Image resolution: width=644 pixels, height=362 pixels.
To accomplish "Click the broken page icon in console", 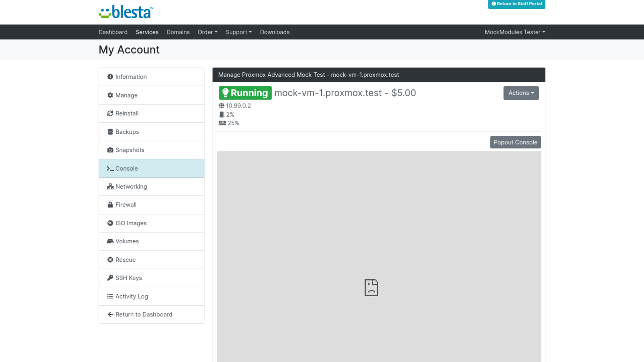I will (371, 288).
